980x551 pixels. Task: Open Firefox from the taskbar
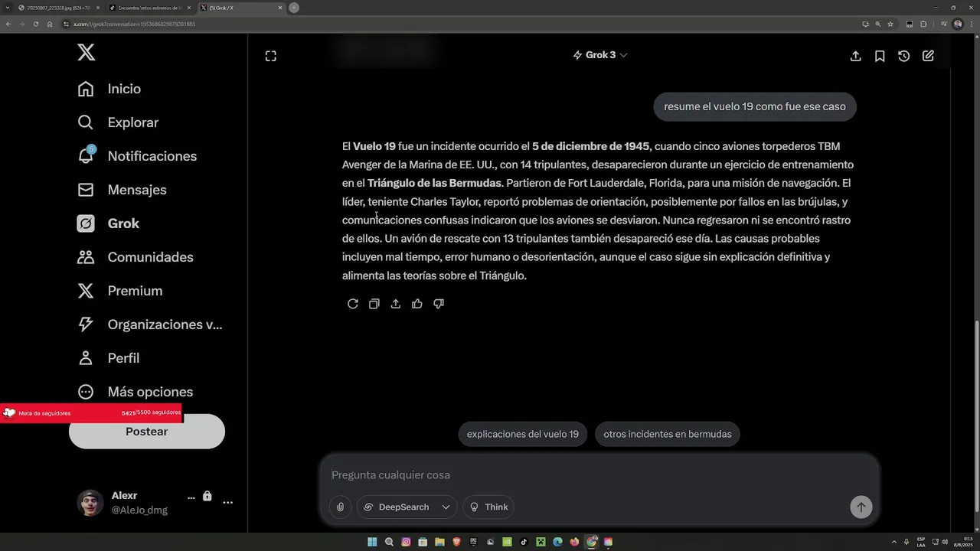[x=574, y=542]
